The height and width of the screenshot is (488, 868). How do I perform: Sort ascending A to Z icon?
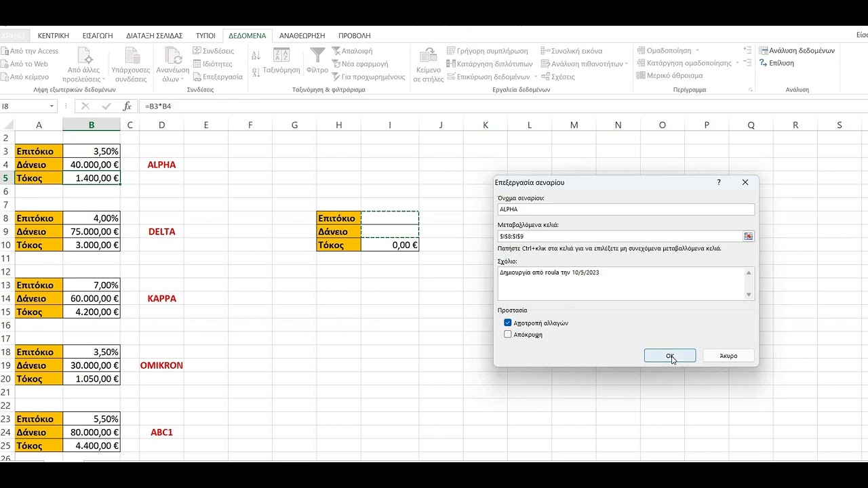[256, 56]
